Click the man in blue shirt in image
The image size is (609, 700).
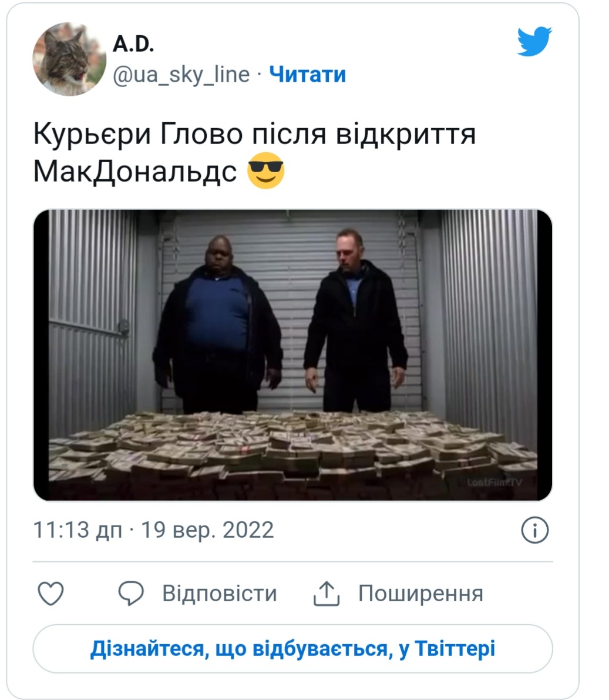pyautogui.click(x=217, y=324)
